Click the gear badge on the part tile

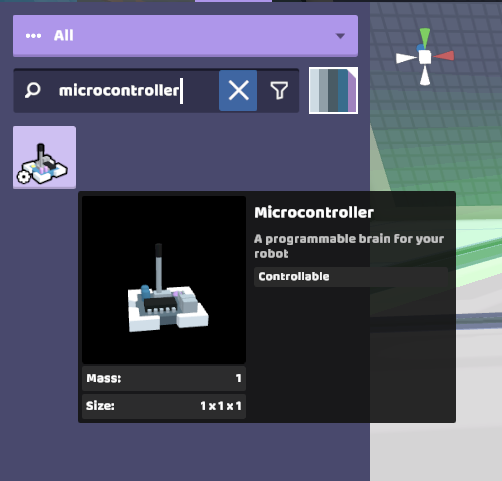click(23, 177)
